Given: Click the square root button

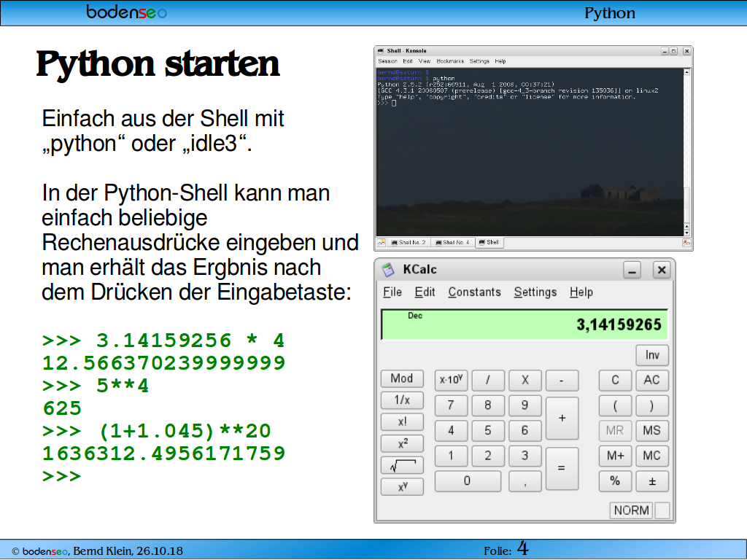Looking at the screenshot, I should [x=402, y=465].
